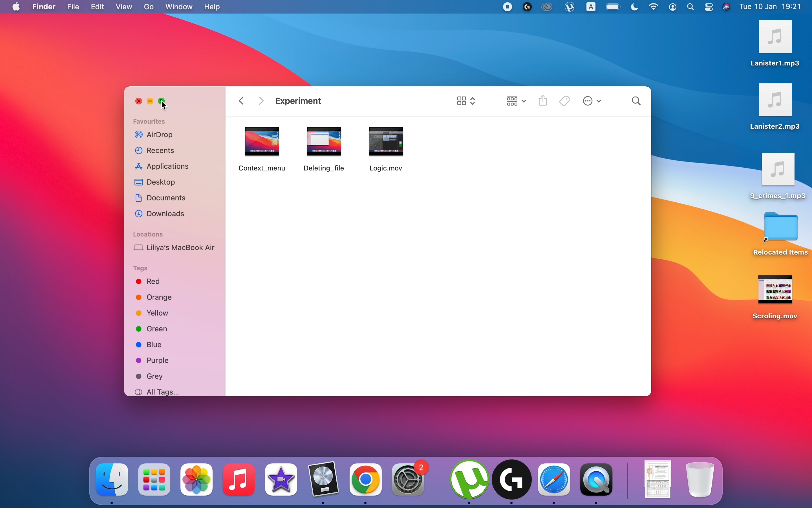Image resolution: width=812 pixels, height=508 pixels.
Task: Open QuickTime Player from the Dock
Action: click(597, 480)
